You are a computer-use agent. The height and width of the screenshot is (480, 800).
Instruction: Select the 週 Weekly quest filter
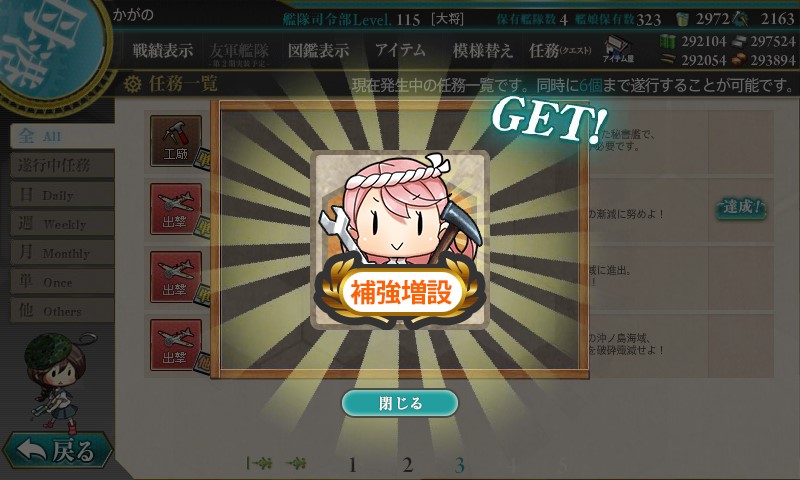(x=62, y=223)
